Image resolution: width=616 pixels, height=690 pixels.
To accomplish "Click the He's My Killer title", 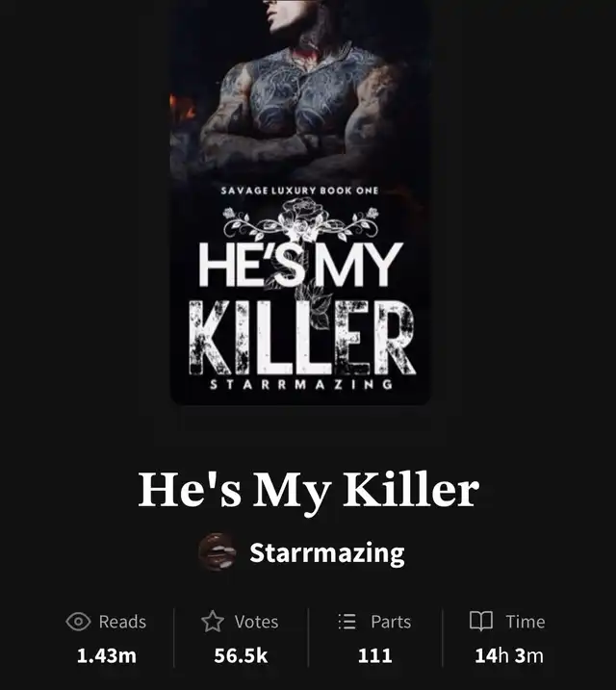I will (x=308, y=491).
